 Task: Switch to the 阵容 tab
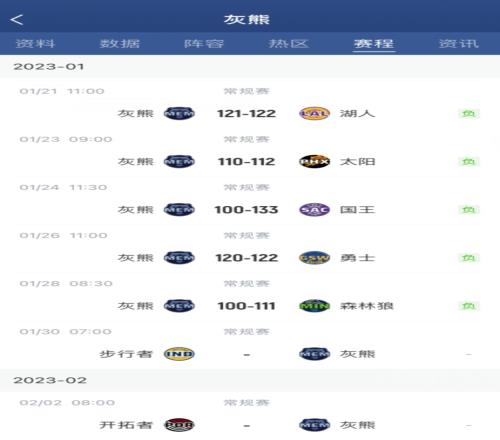coord(204,44)
